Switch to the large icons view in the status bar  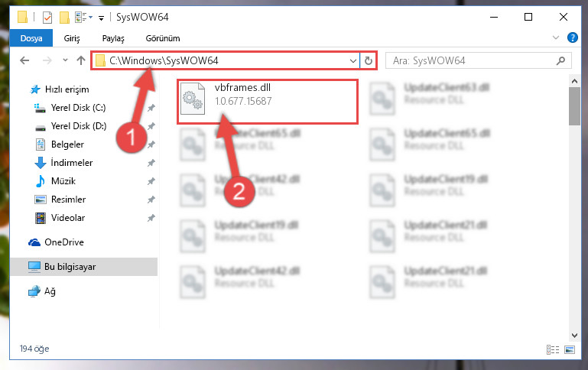(570, 349)
